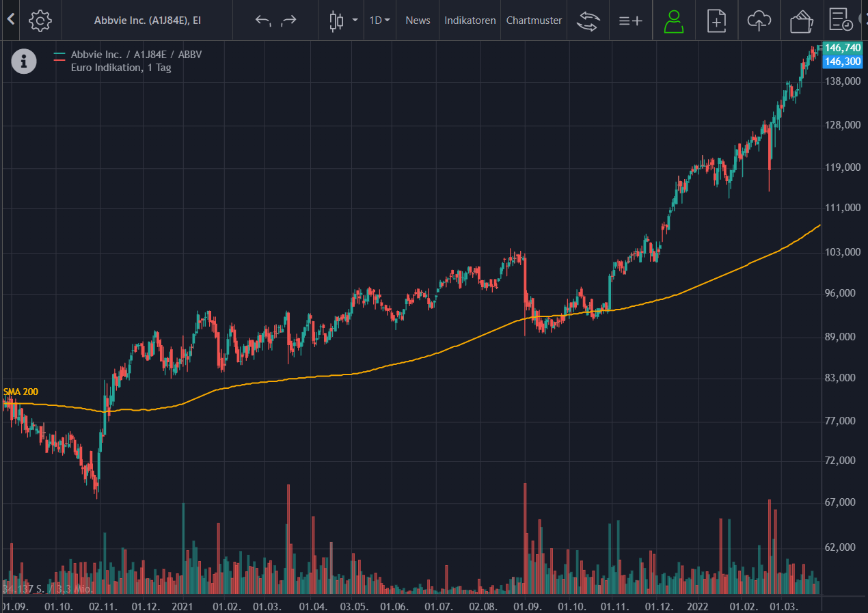Click the info icon on the chart
868x613 pixels.
(x=24, y=62)
